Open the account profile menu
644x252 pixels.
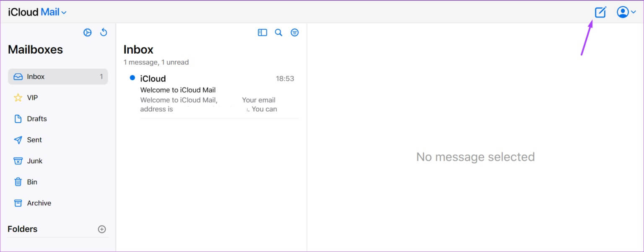click(x=626, y=12)
